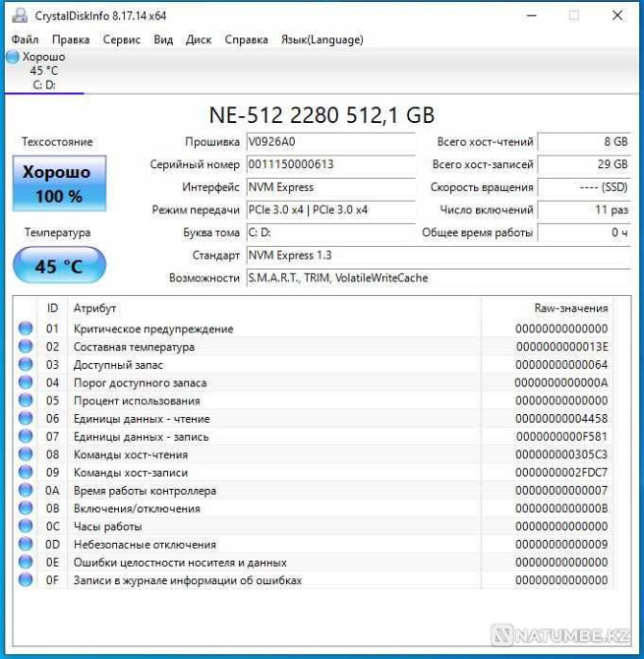Click status circle for attribute 0C
The height and width of the screenshot is (659, 644).
click(26, 526)
